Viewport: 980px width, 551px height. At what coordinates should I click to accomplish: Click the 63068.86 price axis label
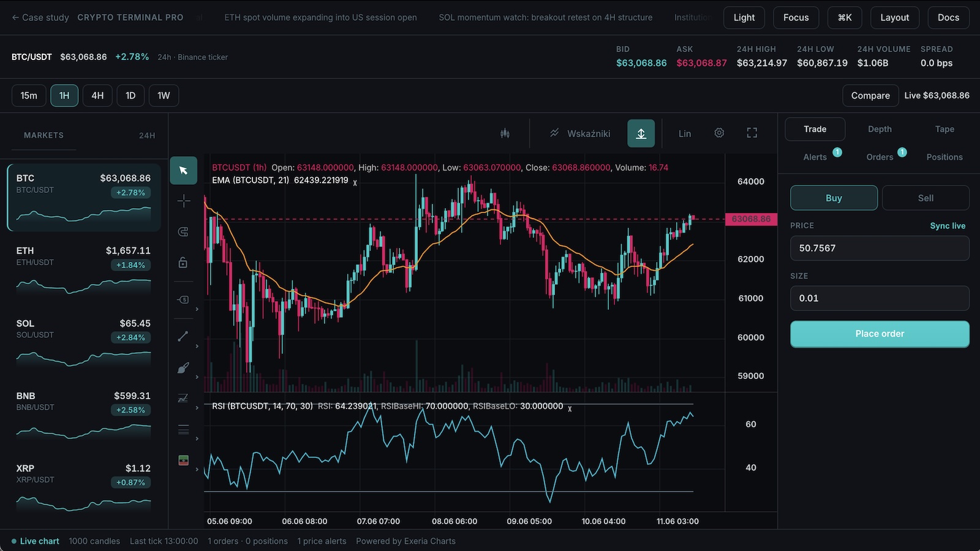click(x=752, y=219)
